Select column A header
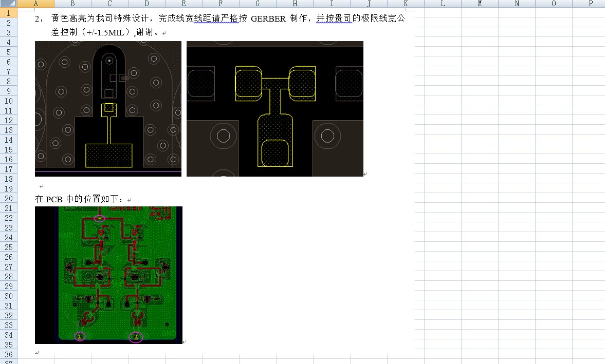 point(36,4)
